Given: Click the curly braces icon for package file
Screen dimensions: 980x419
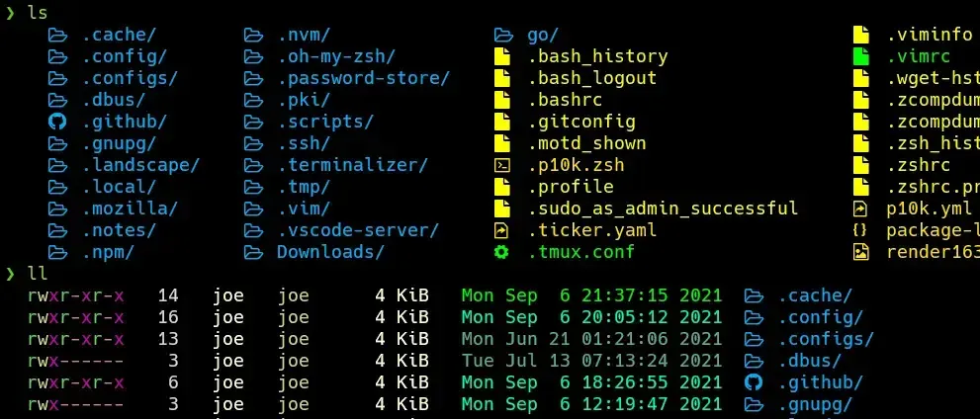Looking at the screenshot, I should point(860,230).
